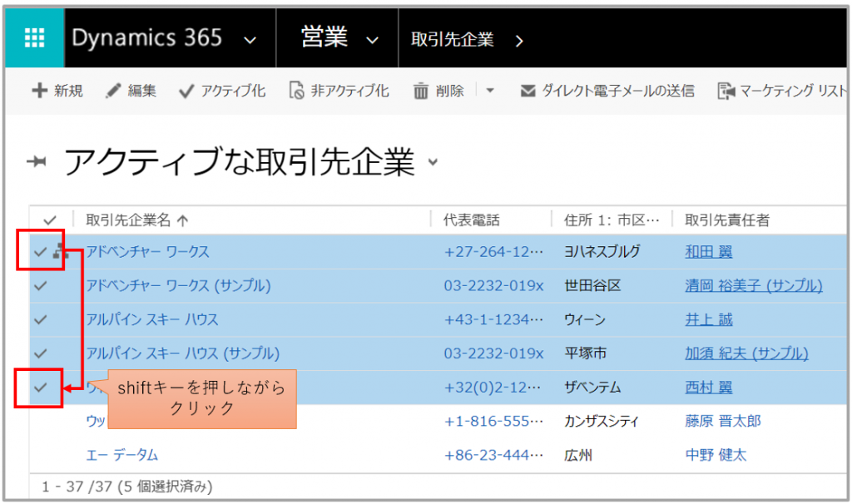
Task: Open the エー データム account link
Action: [121, 455]
